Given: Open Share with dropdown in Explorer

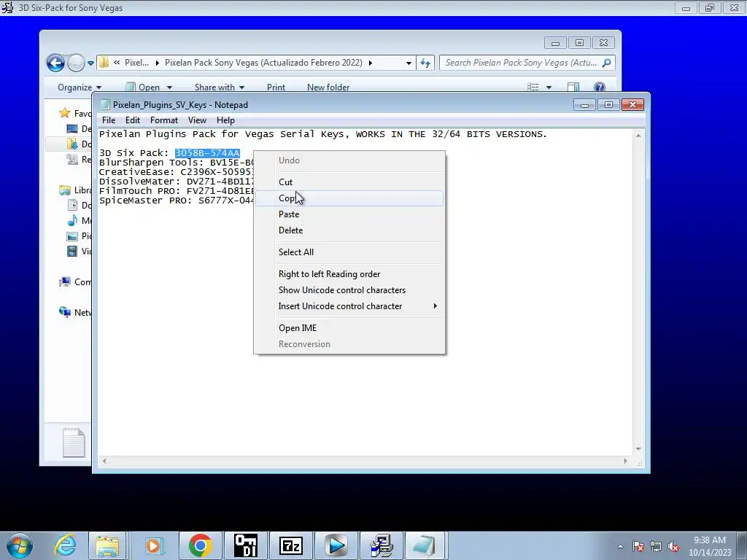Looking at the screenshot, I should pos(219,87).
